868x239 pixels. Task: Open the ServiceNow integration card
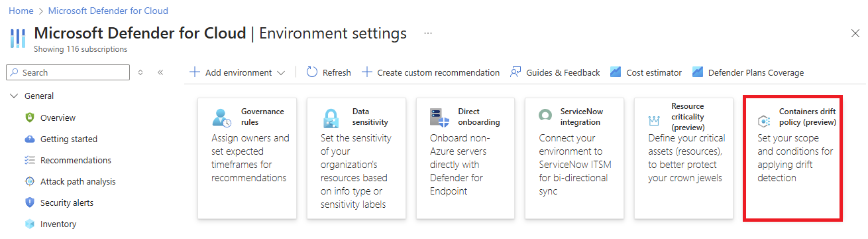574,158
